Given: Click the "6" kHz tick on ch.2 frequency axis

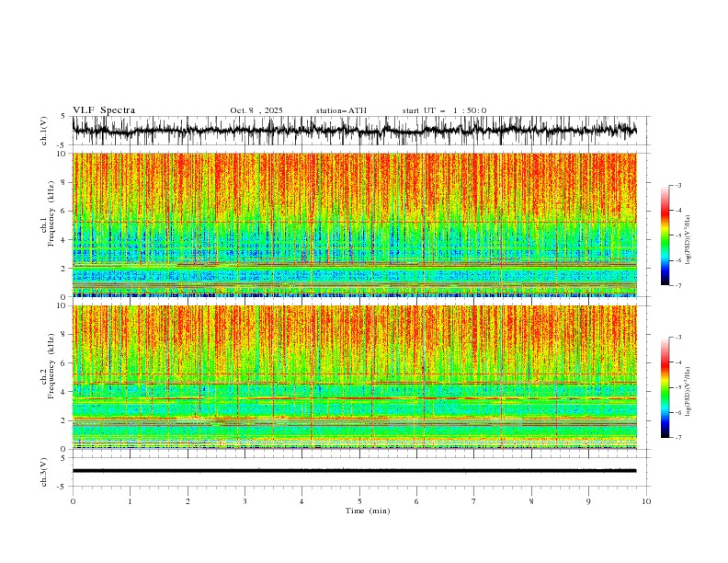Looking at the screenshot, I should pyautogui.click(x=64, y=363).
